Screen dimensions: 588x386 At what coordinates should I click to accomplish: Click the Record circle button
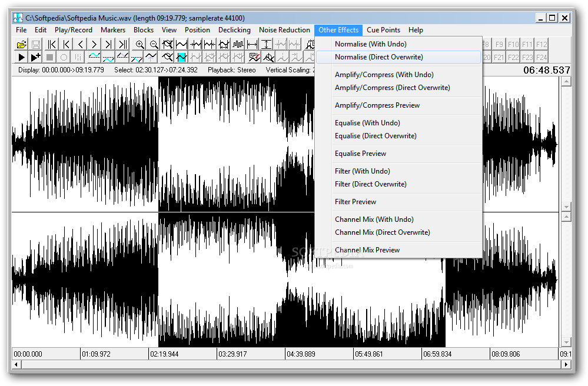point(64,57)
